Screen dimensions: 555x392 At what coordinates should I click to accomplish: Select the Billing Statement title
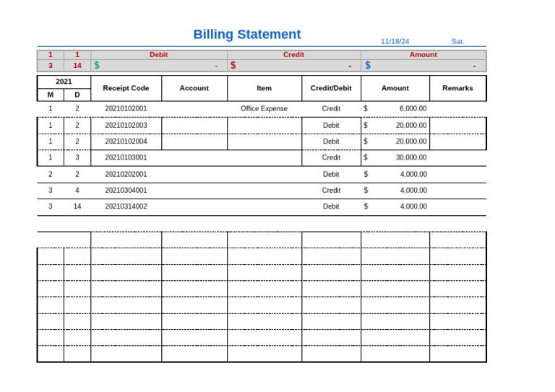point(246,34)
